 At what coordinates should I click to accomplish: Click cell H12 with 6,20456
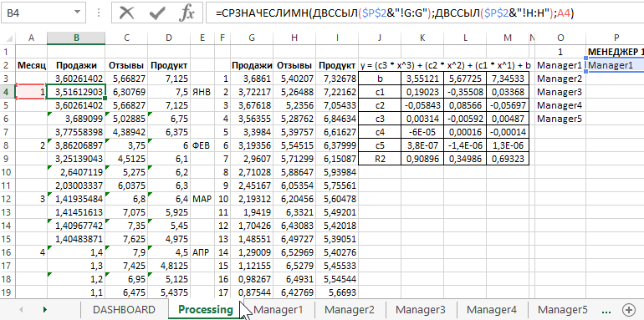(x=294, y=199)
